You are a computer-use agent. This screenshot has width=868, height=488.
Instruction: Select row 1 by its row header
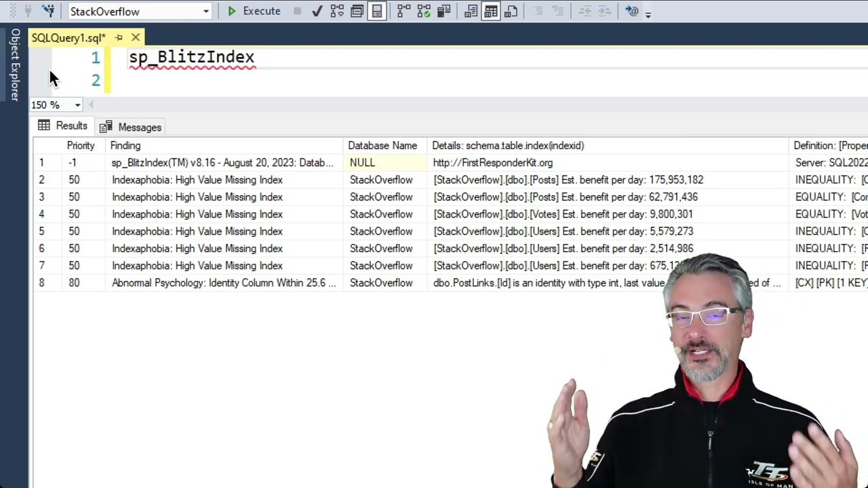coord(47,163)
